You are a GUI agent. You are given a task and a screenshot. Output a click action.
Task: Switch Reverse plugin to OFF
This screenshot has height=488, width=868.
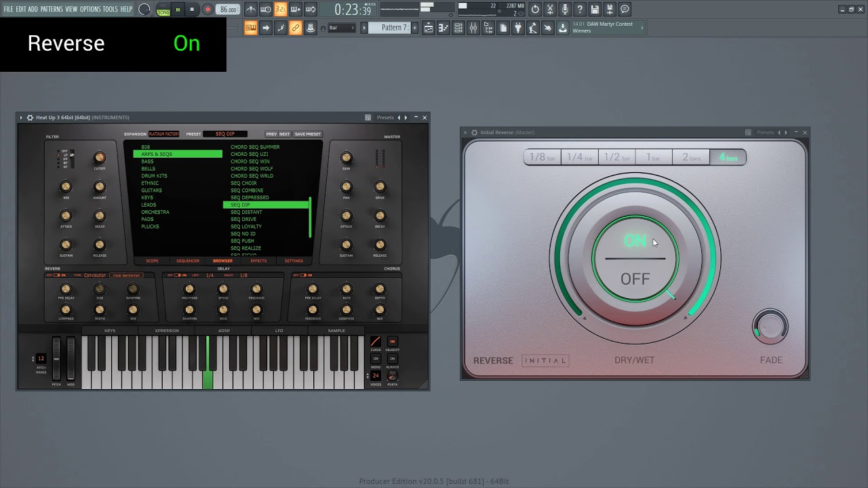pyautogui.click(x=635, y=279)
